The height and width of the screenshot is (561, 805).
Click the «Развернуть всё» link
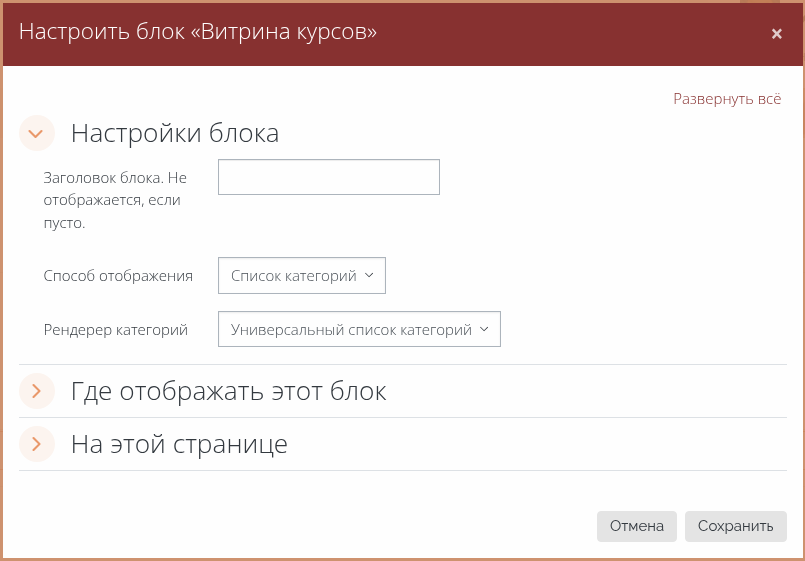pos(726,99)
